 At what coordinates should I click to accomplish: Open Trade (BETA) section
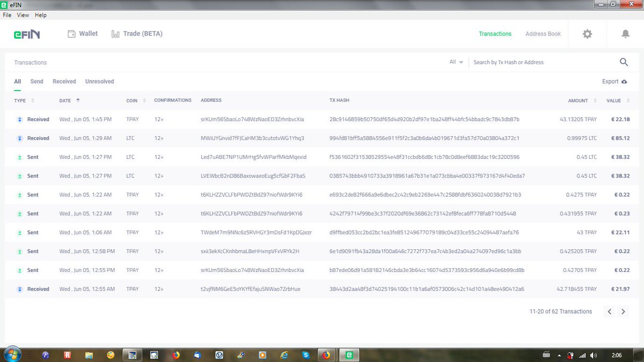point(136,34)
